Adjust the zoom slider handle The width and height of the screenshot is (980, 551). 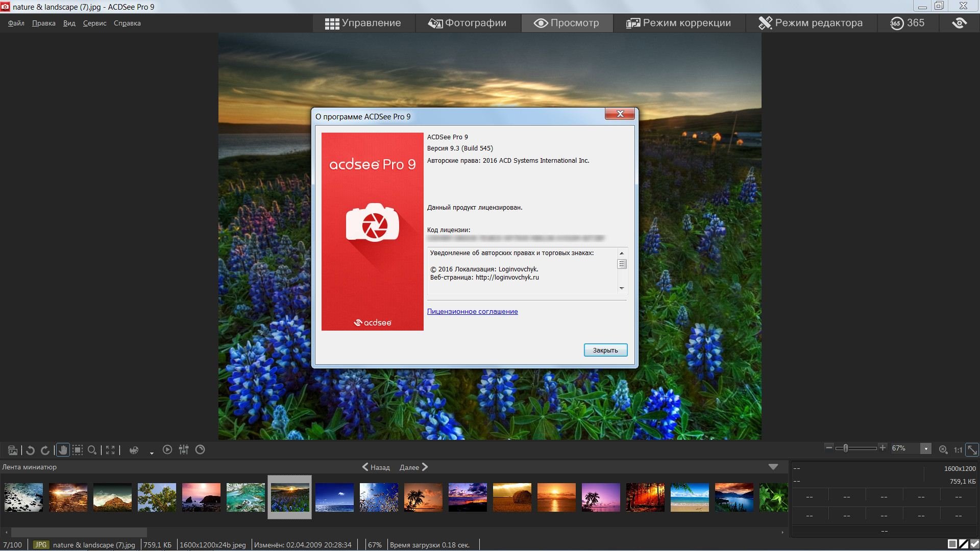click(x=846, y=448)
